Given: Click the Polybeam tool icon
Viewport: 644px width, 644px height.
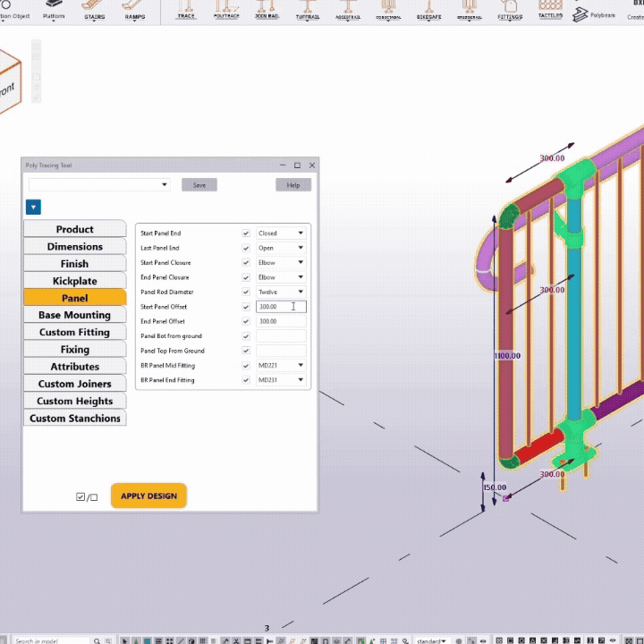Looking at the screenshot, I should click(x=594, y=14).
